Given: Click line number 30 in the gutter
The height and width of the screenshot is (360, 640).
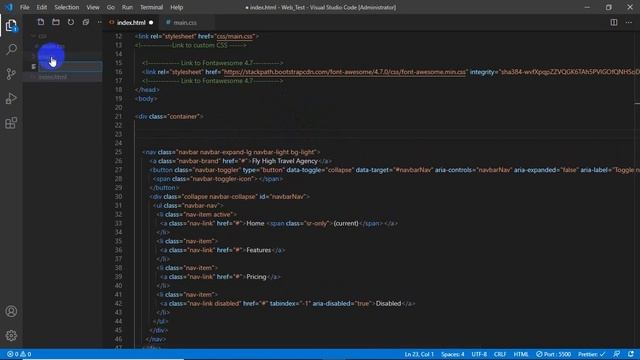Looking at the screenshot, I should 118,196.
